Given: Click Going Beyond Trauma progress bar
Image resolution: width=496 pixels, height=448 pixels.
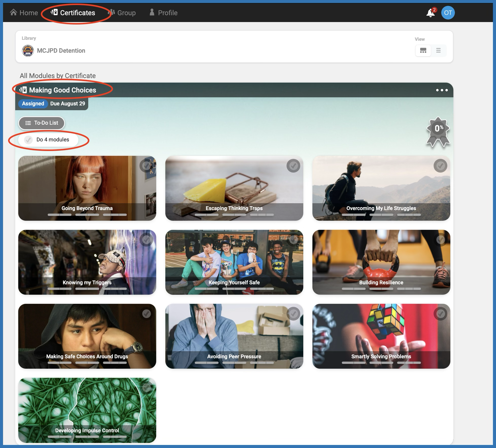Looking at the screenshot, I should tap(87, 215).
